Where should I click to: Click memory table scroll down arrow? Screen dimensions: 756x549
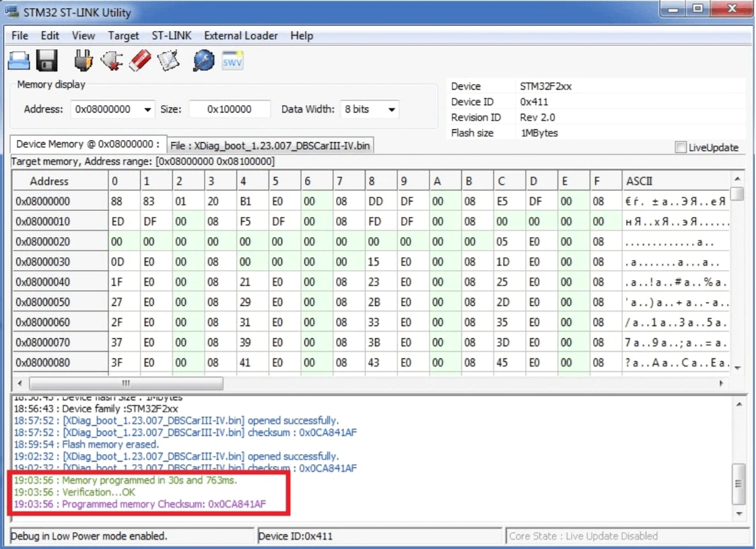(x=737, y=368)
